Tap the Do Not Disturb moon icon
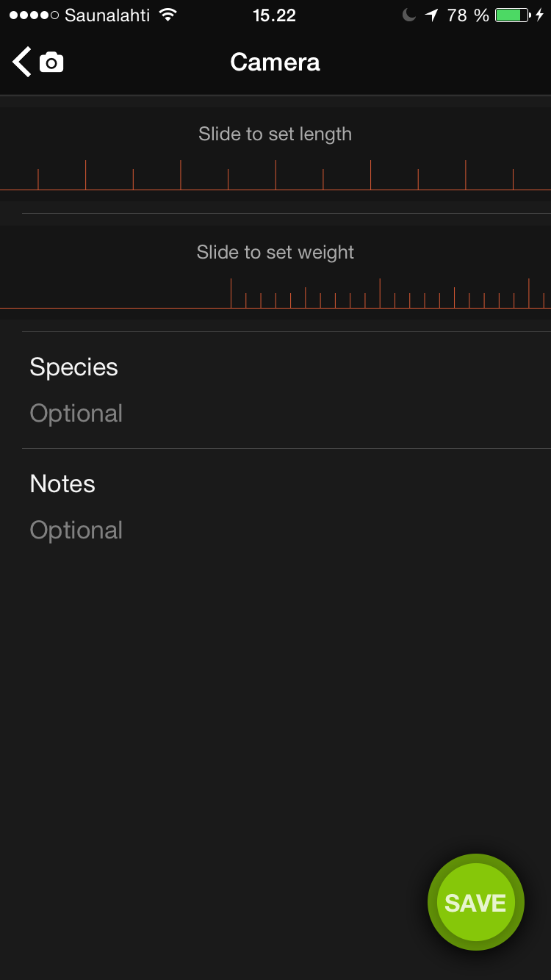 click(x=409, y=15)
